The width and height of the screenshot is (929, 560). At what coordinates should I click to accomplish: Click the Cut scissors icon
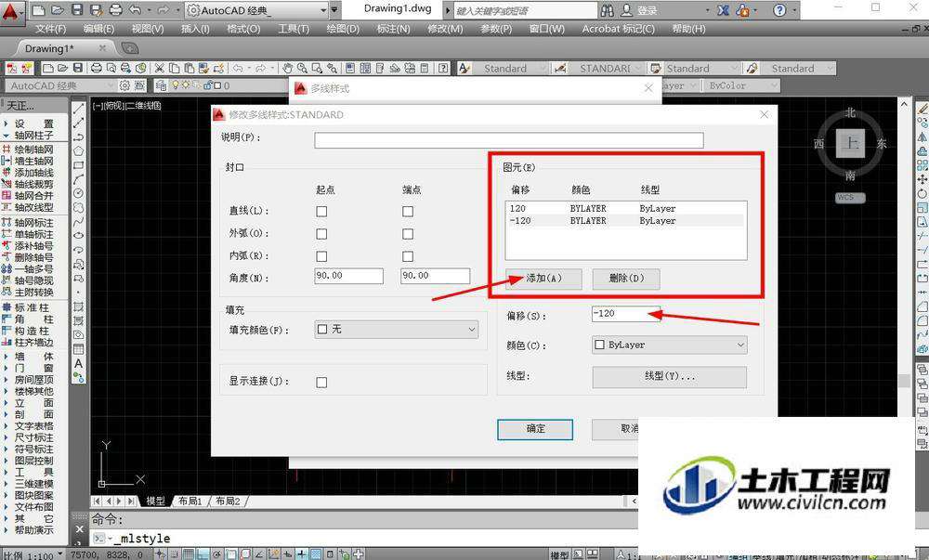pyautogui.click(x=160, y=68)
